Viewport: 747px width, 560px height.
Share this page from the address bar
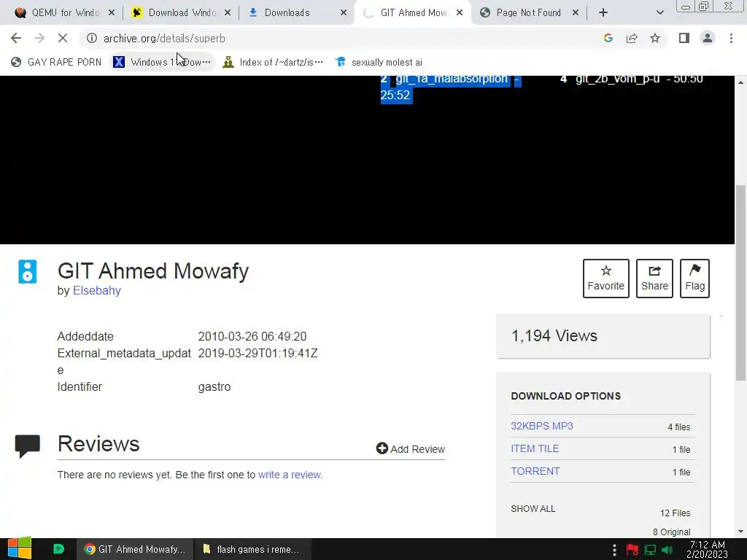pyautogui.click(x=632, y=38)
